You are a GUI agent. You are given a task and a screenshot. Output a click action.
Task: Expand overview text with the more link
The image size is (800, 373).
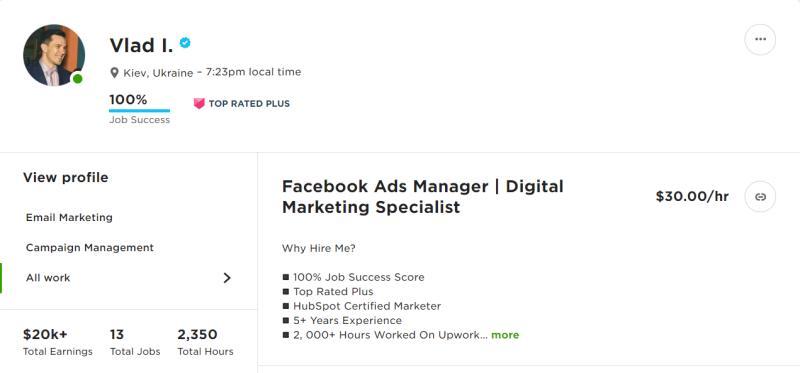(x=505, y=335)
